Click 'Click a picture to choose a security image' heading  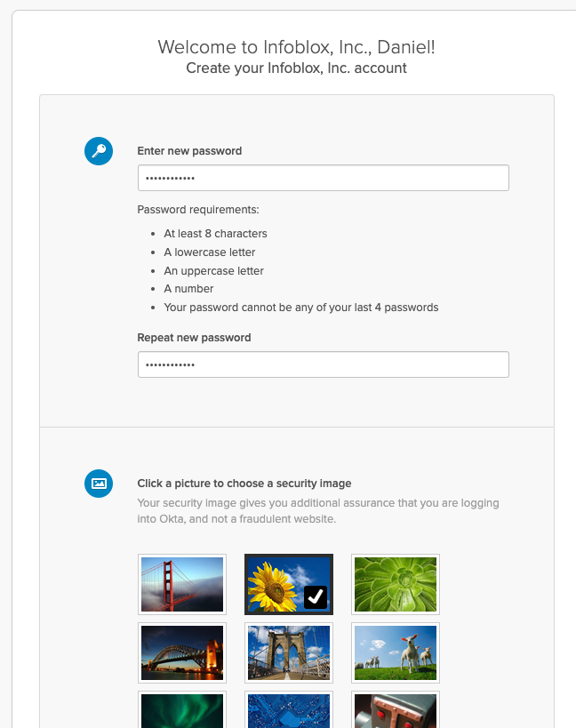click(244, 484)
